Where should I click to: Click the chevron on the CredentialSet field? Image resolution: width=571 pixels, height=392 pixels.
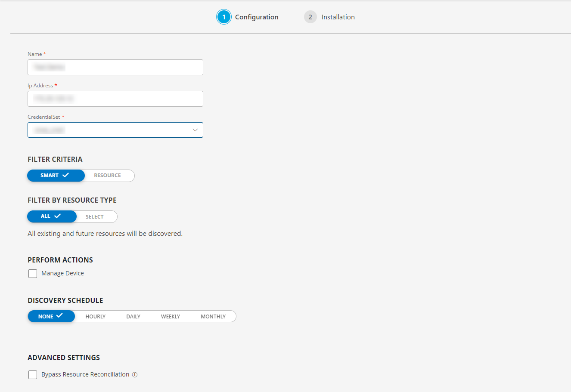[195, 130]
